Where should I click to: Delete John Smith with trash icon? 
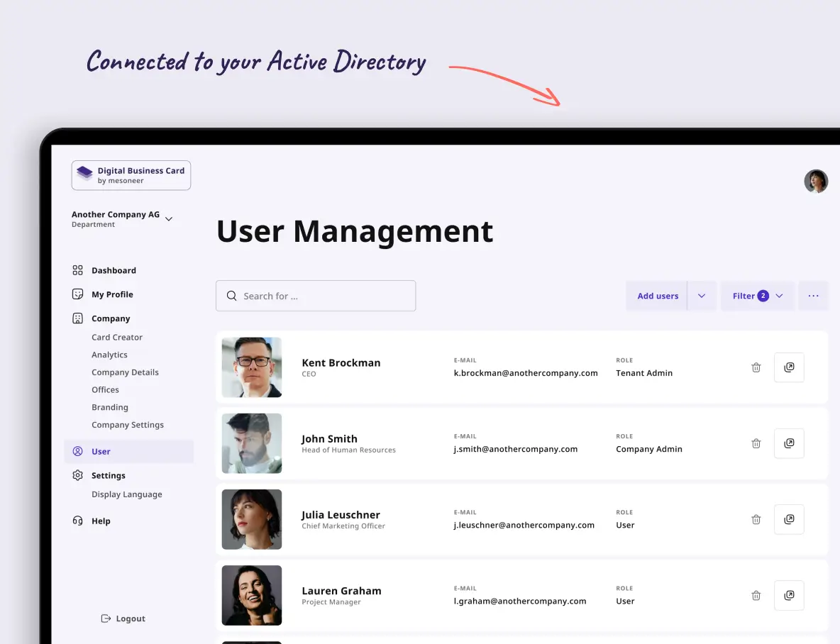(x=756, y=443)
